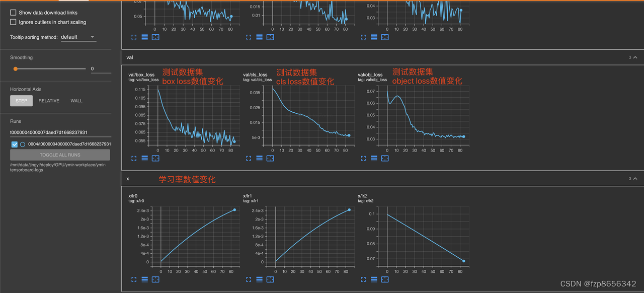The width and height of the screenshot is (644, 293).
Task: Click the 0004/t0000004000007daed7d1668237931 run name
Action: tap(70, 144)
